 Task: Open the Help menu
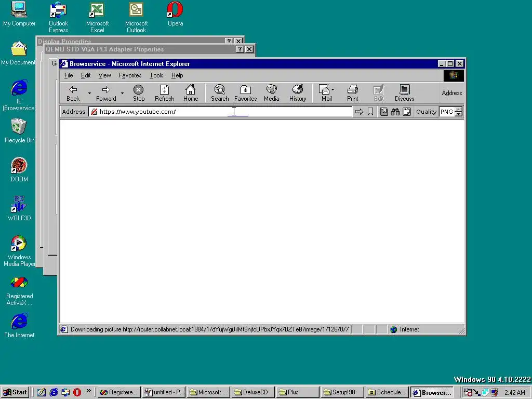pos(177,75)
